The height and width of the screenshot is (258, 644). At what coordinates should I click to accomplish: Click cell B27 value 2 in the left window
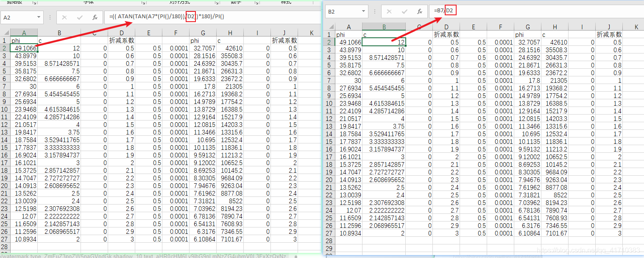coord(59,239)
